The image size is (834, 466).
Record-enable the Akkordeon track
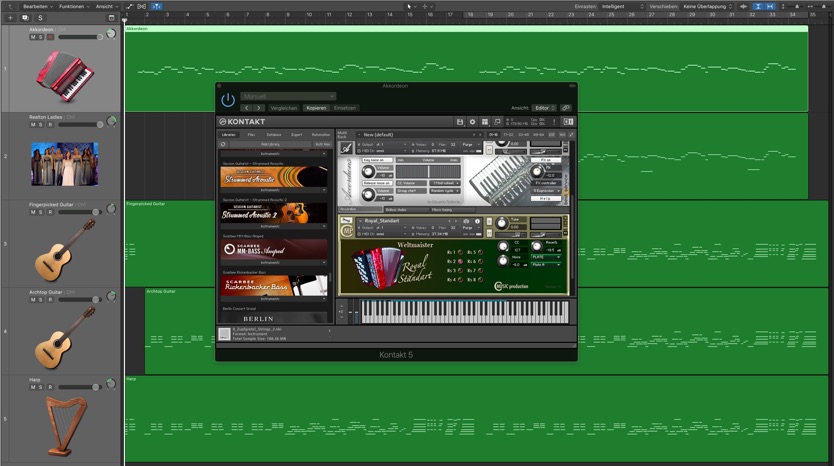(50, 37)
